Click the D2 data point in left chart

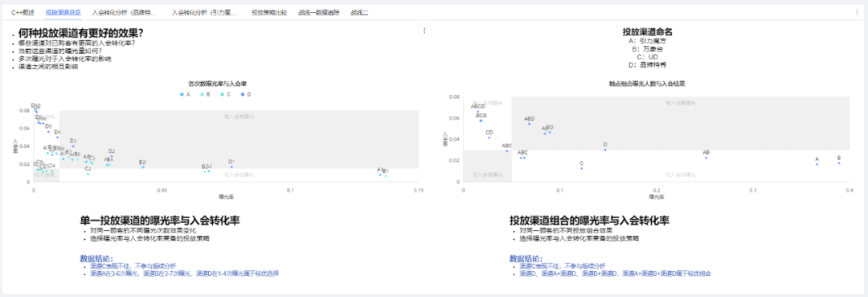(x=112, y=157)
